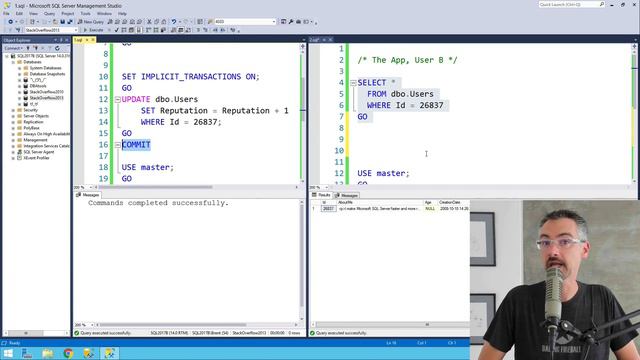Select the Replication folder
This screenshot has width=640, height=360.
(33, 122)
